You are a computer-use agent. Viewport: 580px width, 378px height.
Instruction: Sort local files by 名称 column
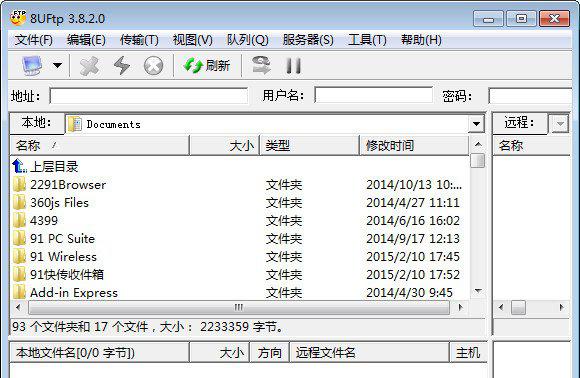click(x=99, y=145)
